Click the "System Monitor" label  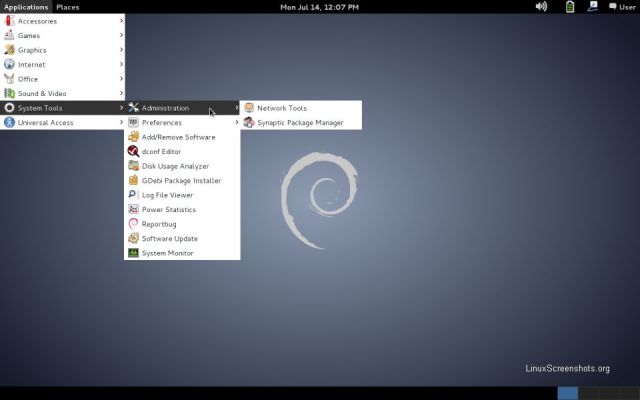point(167,253)
